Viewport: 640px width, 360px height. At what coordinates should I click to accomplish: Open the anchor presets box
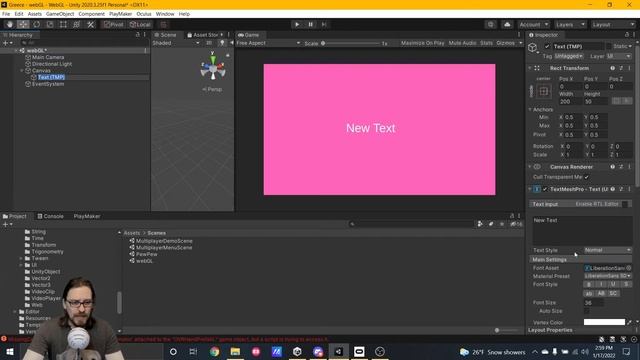[x=543, y=91]
